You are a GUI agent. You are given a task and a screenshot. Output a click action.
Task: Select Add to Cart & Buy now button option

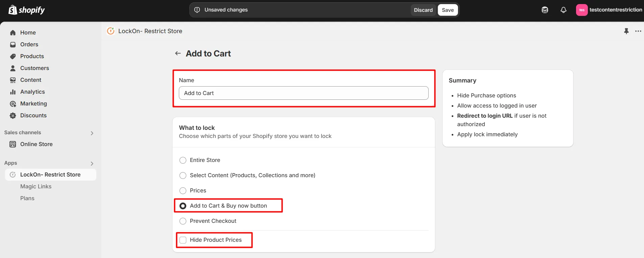coord(183,206)
